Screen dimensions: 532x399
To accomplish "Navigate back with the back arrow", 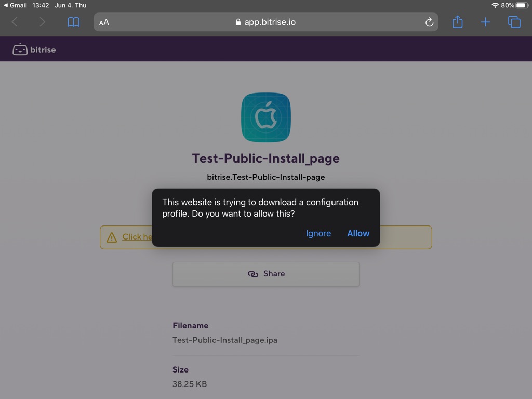I will [15, 22].
